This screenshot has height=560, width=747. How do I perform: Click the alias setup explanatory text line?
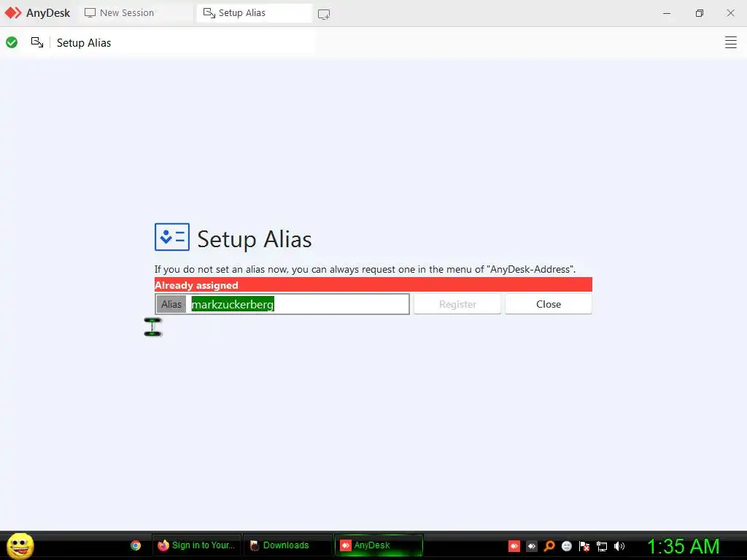365,270
